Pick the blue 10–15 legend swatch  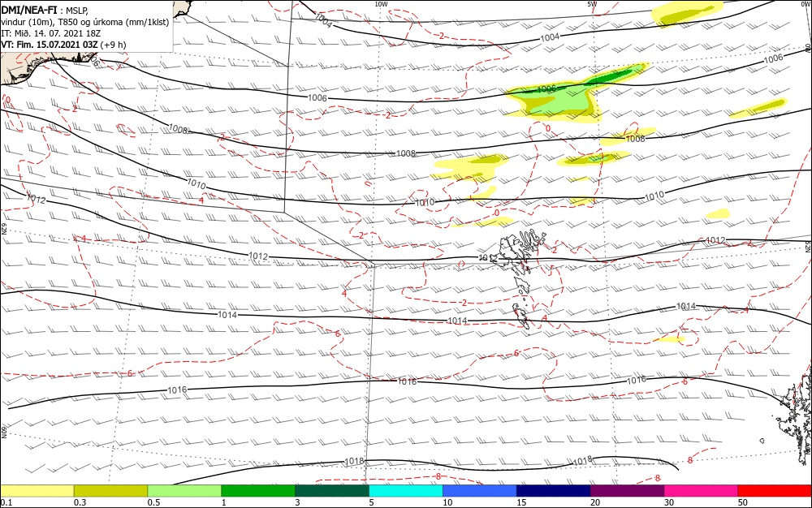coord(480,491)
